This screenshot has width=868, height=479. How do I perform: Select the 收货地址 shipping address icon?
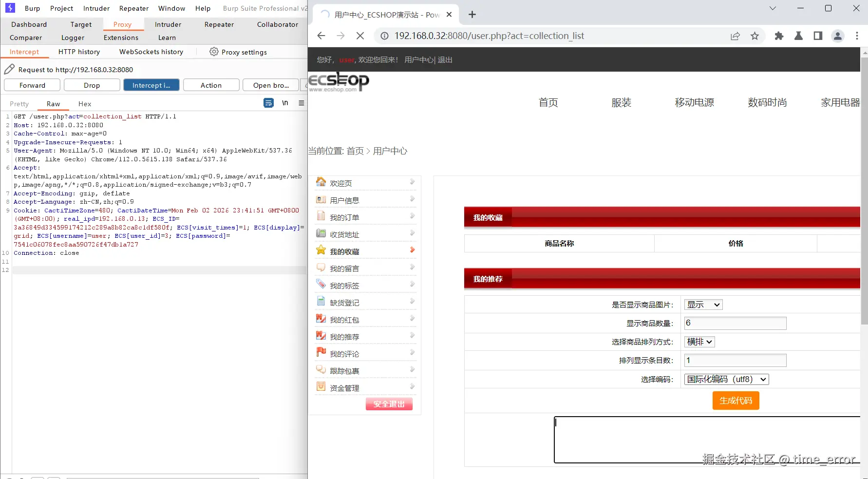(321, 233)
